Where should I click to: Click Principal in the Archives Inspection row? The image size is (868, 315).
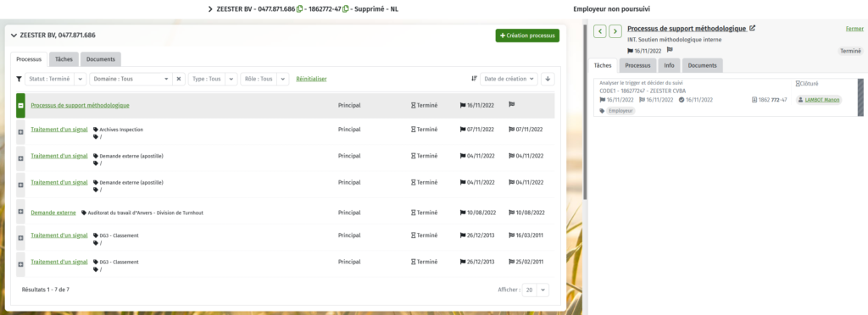(x=349, y=130)
